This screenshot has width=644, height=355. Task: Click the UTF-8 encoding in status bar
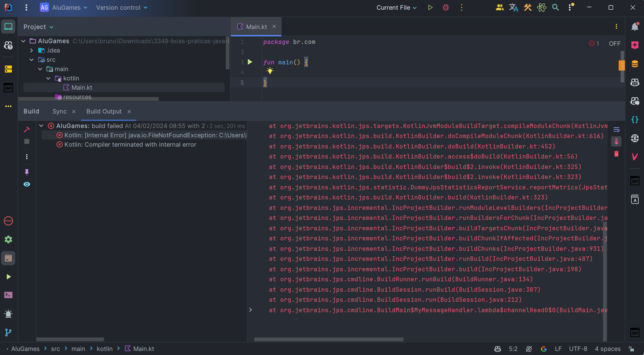pos(578,349)
